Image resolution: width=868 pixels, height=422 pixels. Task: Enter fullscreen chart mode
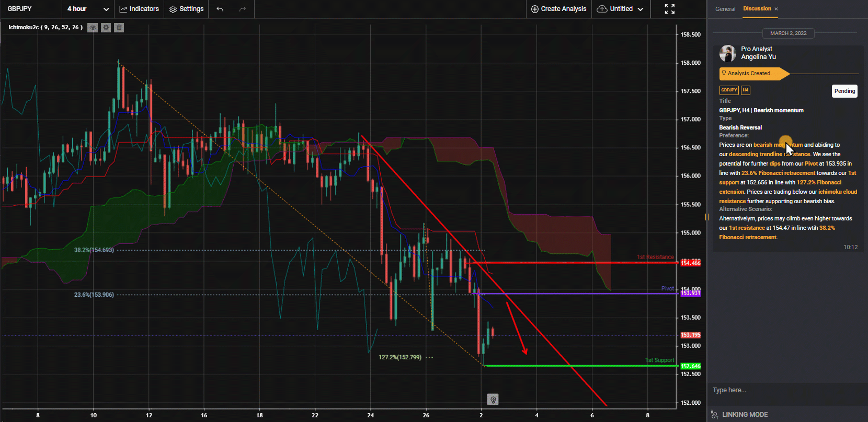point(670,9)
